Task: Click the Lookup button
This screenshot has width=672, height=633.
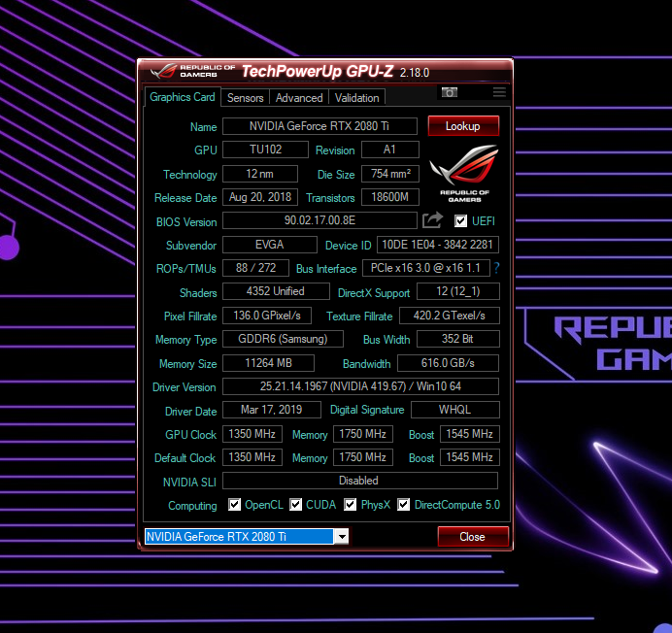Action: pyautogui.click(x=463, y=126)
